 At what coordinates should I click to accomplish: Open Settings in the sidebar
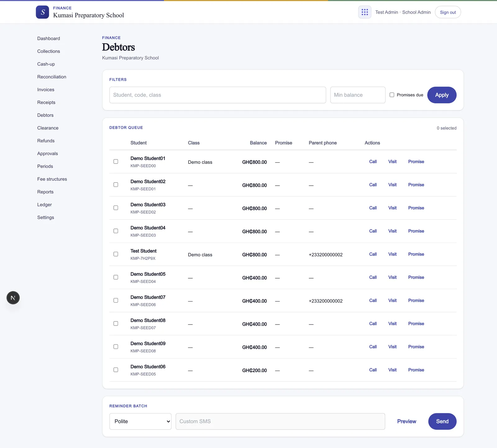click(x=46, y=217)
